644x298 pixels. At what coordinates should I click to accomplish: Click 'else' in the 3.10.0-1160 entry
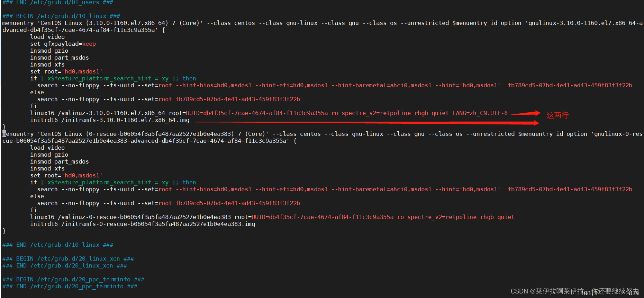tap(37, 92)
